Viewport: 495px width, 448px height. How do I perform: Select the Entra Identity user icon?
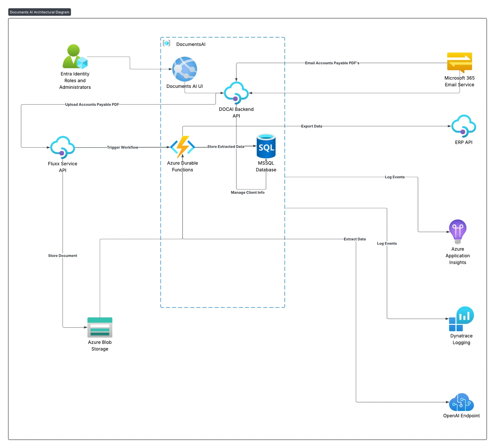coord(75,56)
